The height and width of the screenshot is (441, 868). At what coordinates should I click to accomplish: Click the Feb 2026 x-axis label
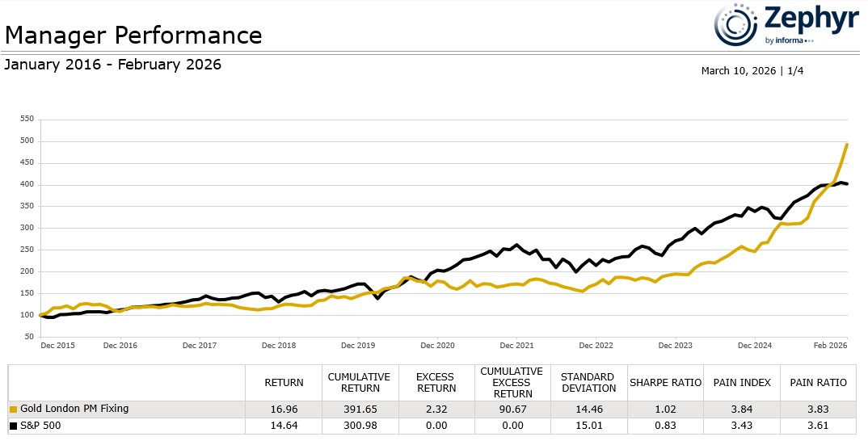click(832, 345)
